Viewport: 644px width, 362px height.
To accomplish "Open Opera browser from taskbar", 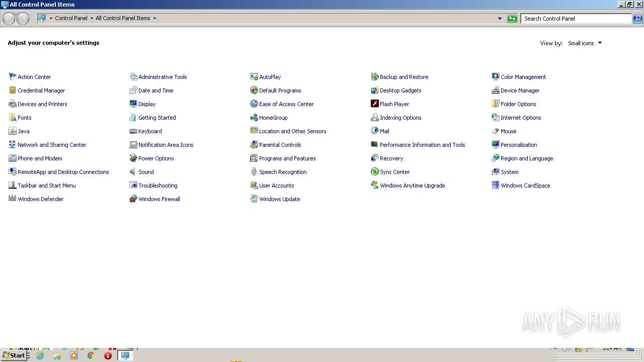I will click(108, 355).
